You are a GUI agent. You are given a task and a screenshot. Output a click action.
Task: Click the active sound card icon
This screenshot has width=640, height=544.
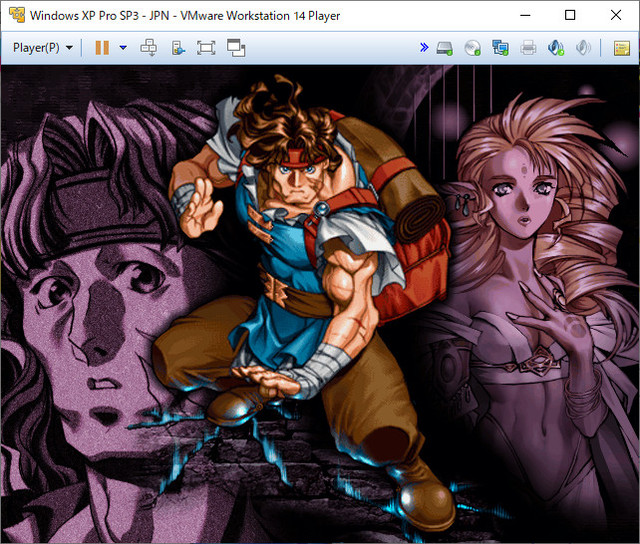pyautogui.click(x=556, y=48)
